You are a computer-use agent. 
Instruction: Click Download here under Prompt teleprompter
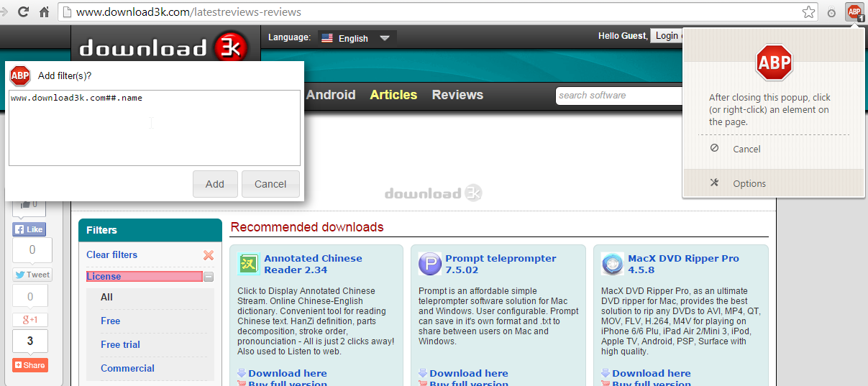(469, 373)
